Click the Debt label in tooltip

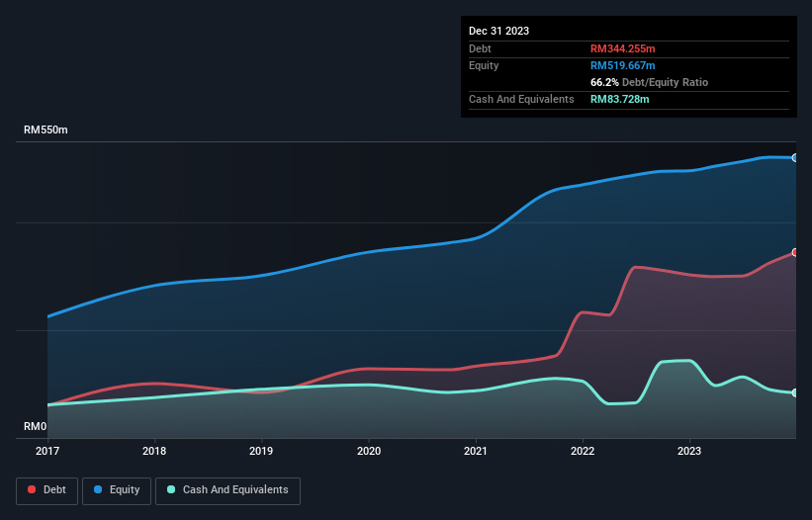[480, 48]
